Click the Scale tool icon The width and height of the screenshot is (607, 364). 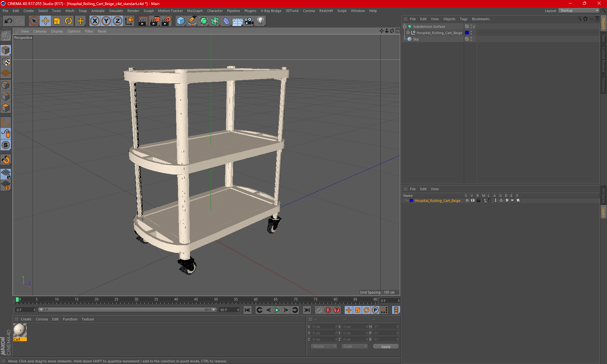(57, 21)
